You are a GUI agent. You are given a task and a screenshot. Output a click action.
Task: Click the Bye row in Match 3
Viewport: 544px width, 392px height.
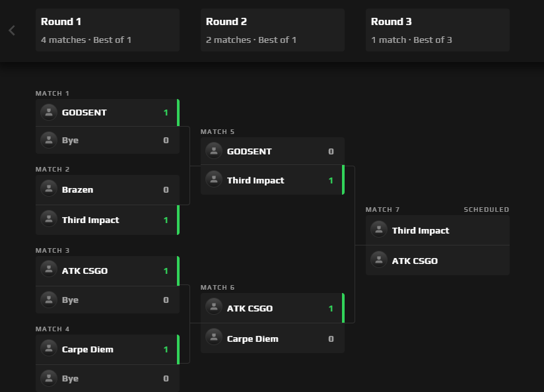pyautogui.click(x=107, y=300)
